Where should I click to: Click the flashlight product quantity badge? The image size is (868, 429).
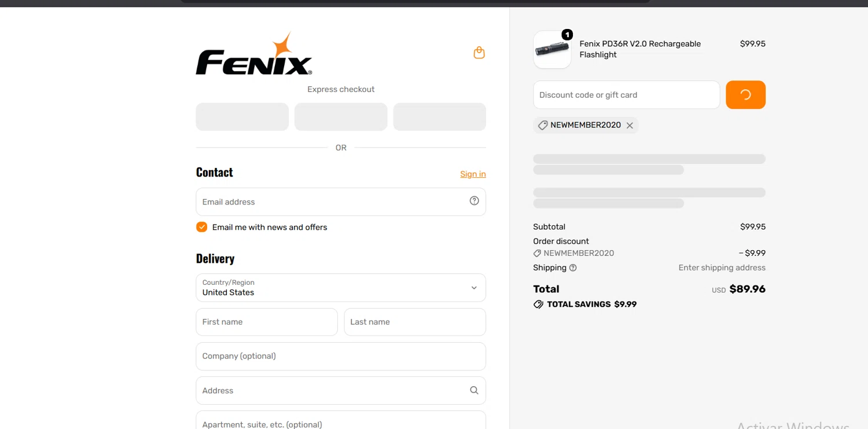[567, 35]
